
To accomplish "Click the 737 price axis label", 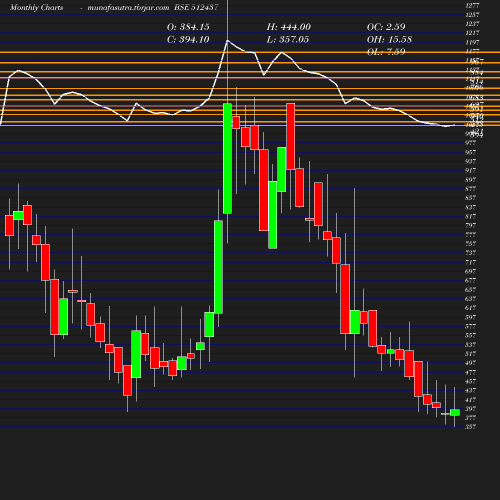I will (x=470, y=253).
